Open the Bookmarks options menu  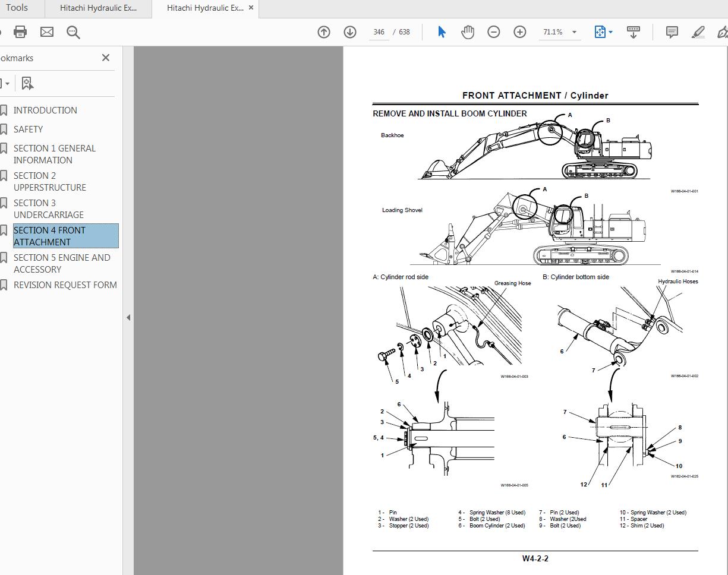pyautogui.click(x=6, y=83)
